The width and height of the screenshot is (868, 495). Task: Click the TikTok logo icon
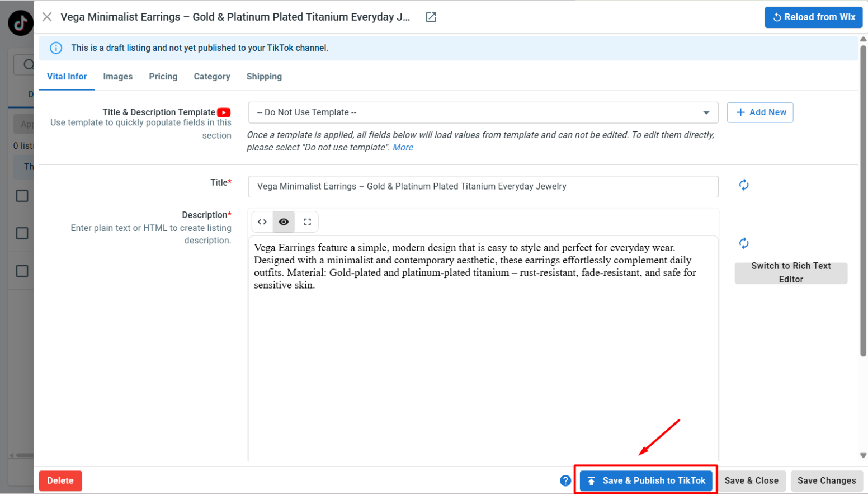click(x=21, y=23)
